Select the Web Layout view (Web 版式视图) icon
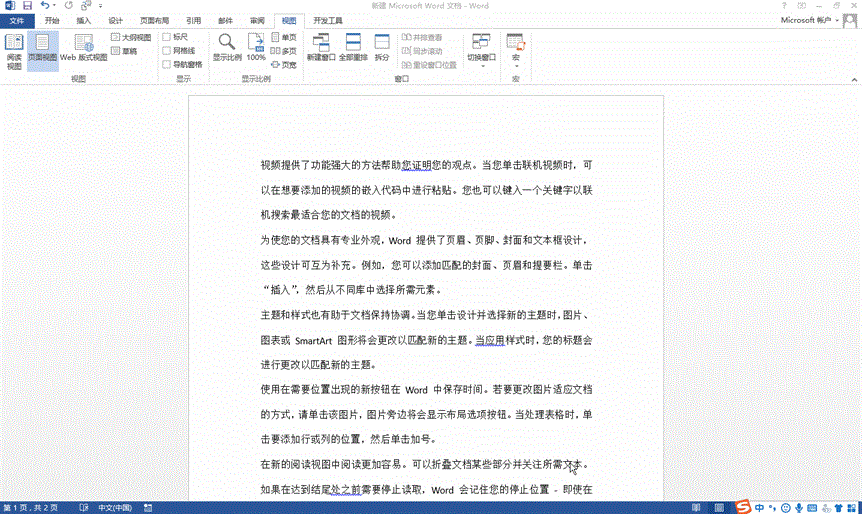 point(84,50)
